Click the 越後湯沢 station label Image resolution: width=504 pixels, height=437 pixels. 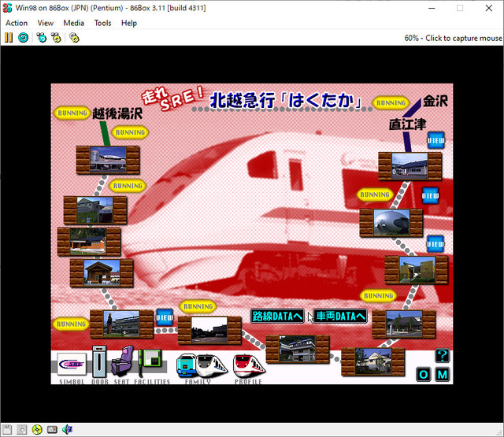pyautogui.click(x=117, y=113)
